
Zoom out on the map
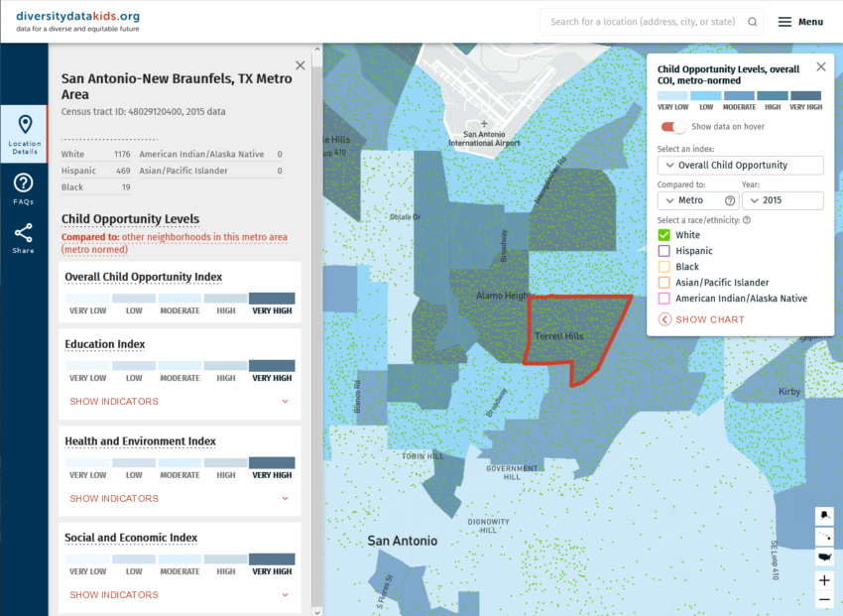tap(824, 600)
